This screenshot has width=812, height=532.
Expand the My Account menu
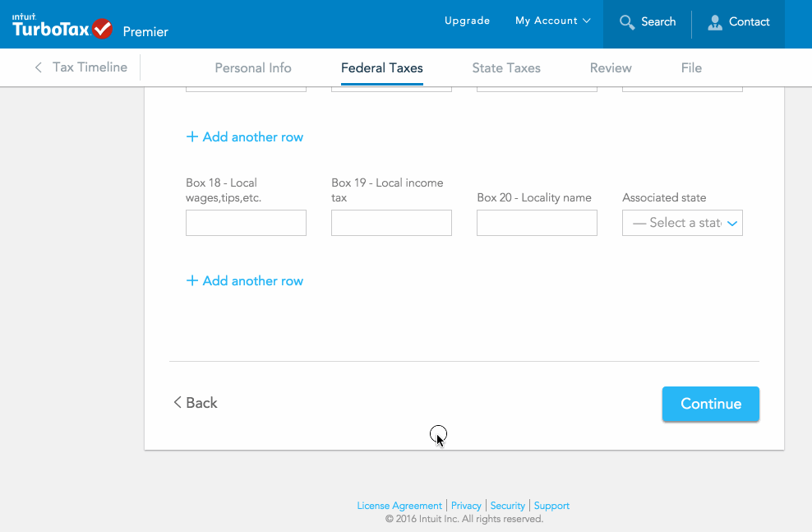552,21
